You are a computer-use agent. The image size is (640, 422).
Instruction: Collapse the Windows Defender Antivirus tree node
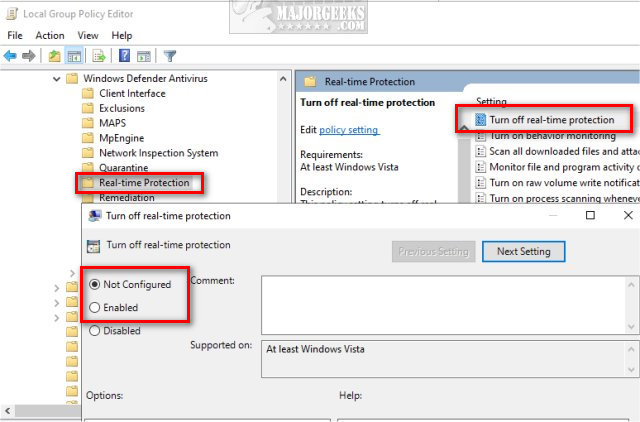[x=57, y=79]
